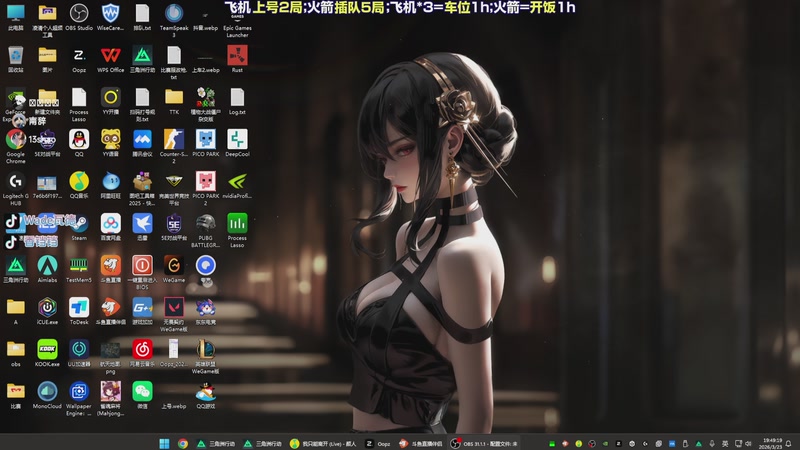Open WeGame desktop shortcut
The width and height of the screenshot is (800, 450).
(174, 269)
